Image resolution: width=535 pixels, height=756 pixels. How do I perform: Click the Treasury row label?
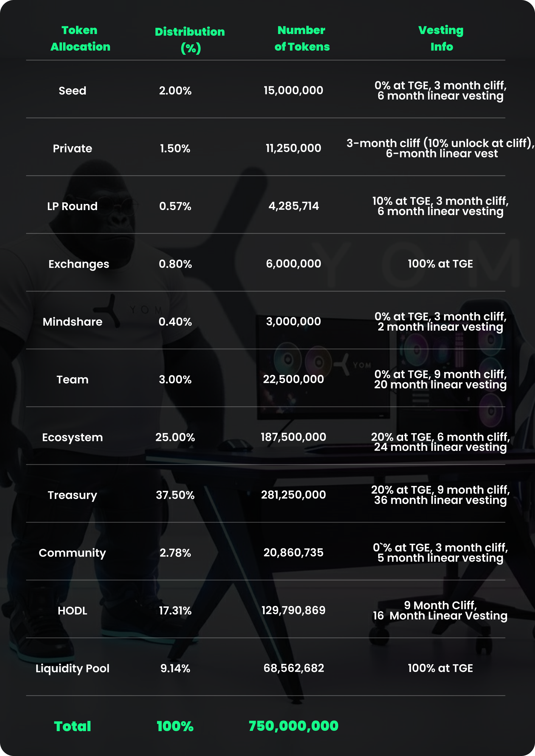(72, 495)
